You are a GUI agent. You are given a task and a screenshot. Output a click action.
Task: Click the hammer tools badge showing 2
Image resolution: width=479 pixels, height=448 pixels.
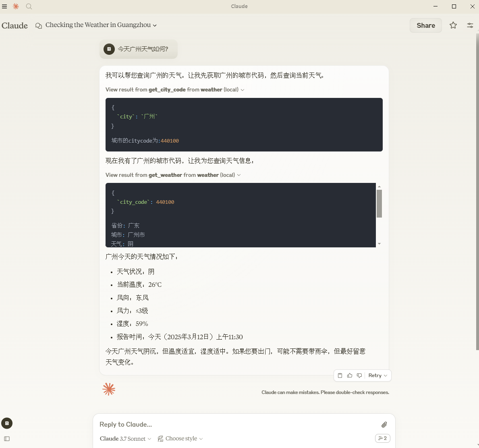pos(382,438)
